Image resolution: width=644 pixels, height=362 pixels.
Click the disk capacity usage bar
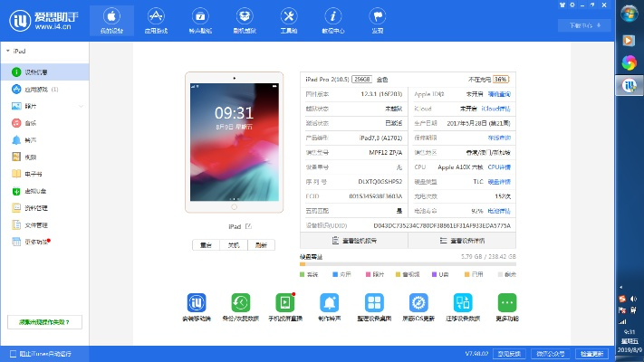[x=408, y=264]
